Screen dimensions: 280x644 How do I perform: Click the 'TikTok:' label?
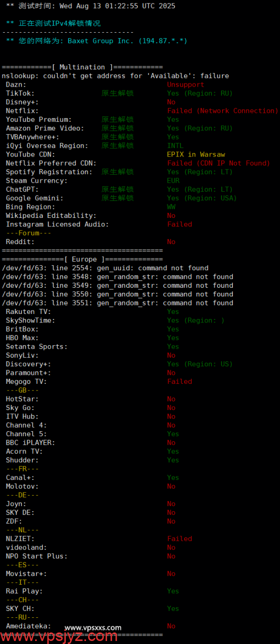tap(20, 93)
